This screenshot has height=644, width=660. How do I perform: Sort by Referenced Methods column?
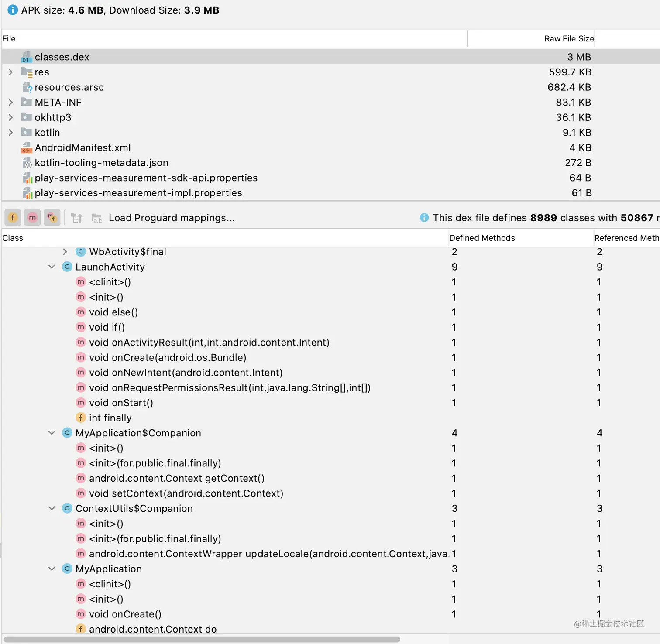[x=626, y=238]
